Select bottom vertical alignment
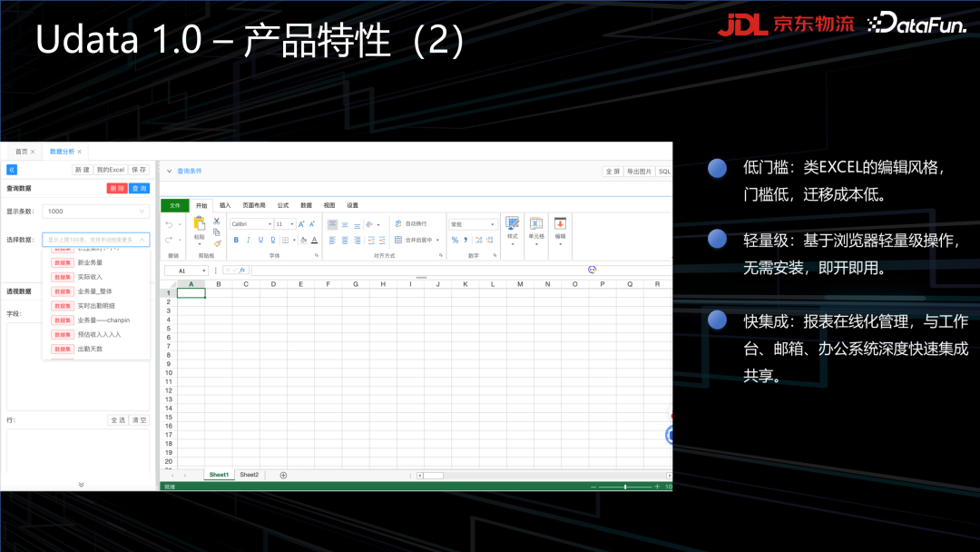The width and height of the screenshot is (980, 552). click(357, 224)
